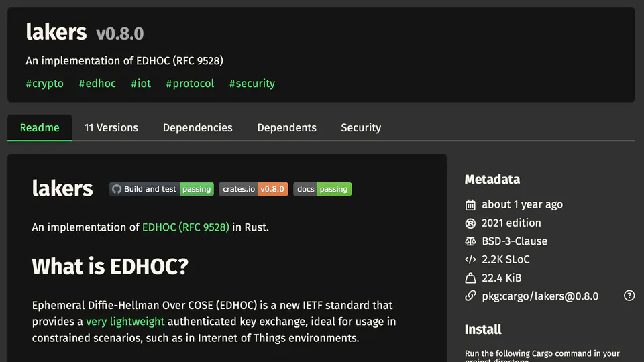Follow the very lightweight link
644x362 pixels.
pyautogui.click(x=125, y=321)
